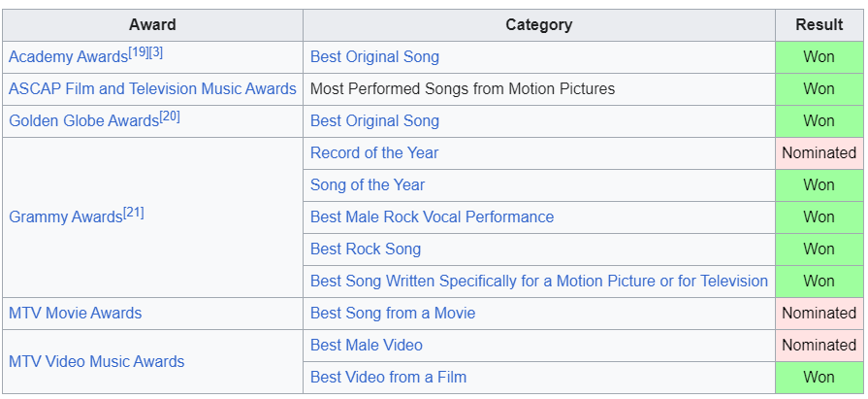This screenshot has height=399, width=868.
Task: Open Best Original Song in Golden Globe row
Action: (x=374, y=120)
